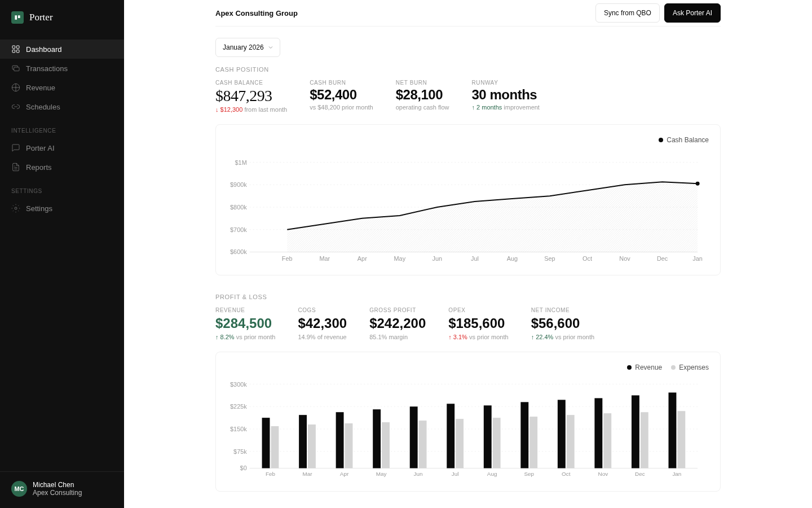Open the January 2026 month dropdown

[248, 47]
